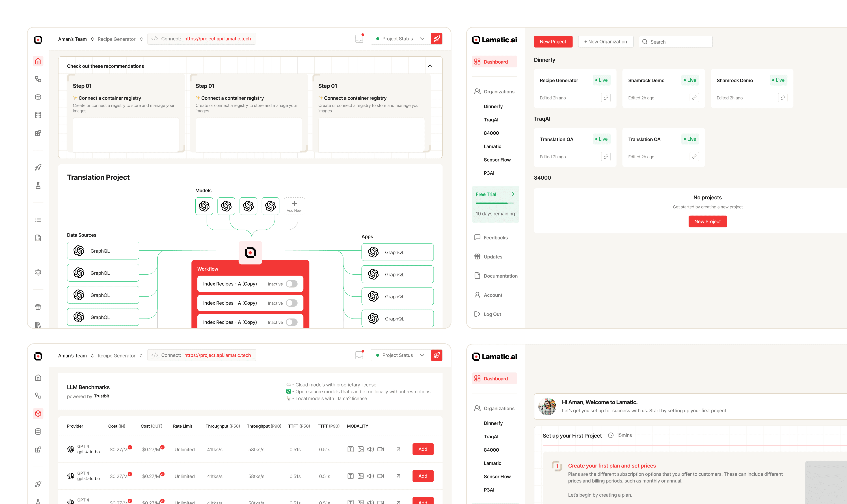
Task: Click the 'Provider' column header
Action: [x=75, y=426]
